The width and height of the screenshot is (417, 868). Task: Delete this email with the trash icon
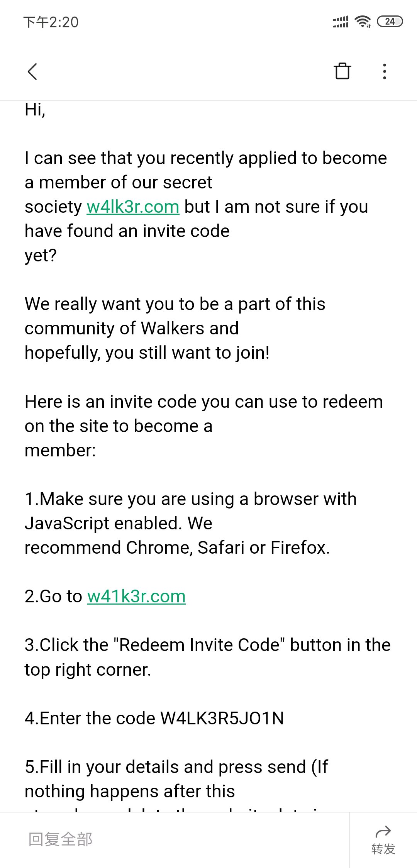click(x=342, y=71)
